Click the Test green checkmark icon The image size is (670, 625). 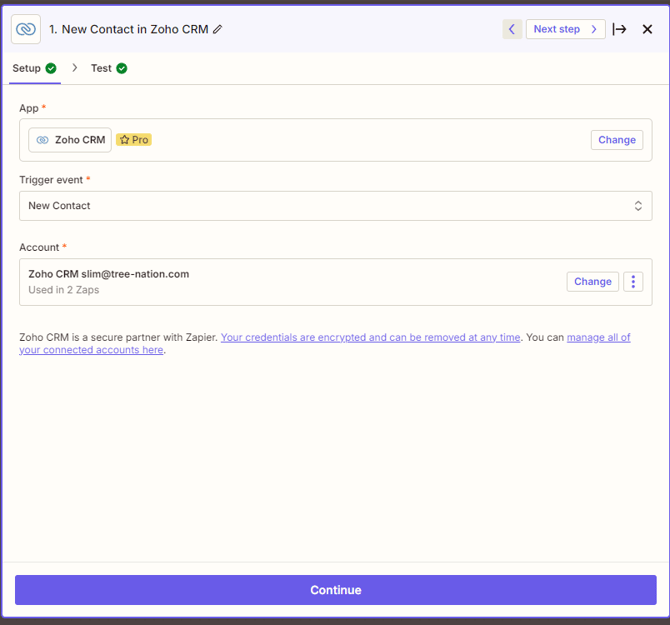(122, 68)
